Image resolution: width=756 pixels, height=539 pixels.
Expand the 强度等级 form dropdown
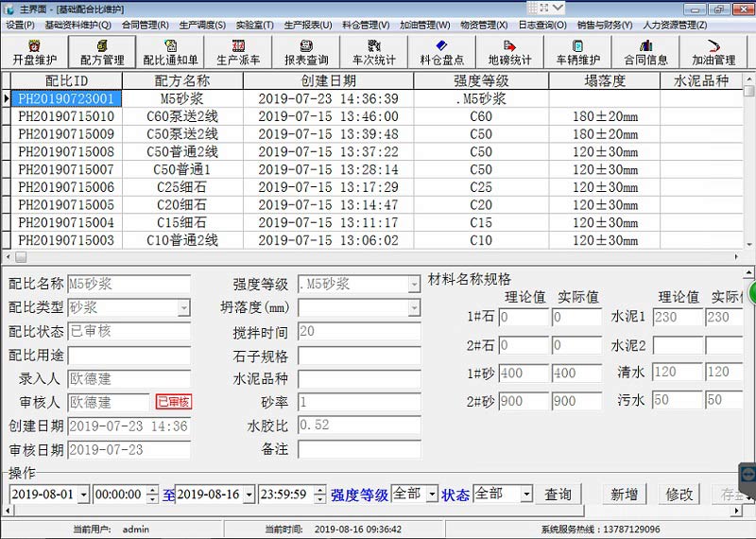414,285
